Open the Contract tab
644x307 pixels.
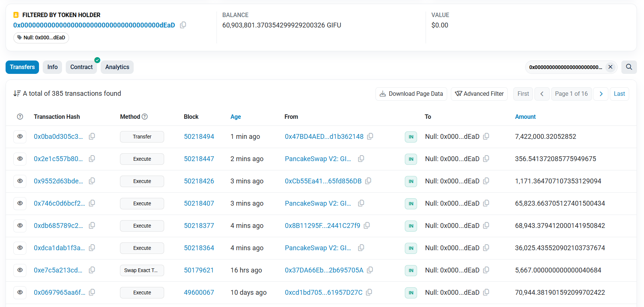[x=81, y=67]
